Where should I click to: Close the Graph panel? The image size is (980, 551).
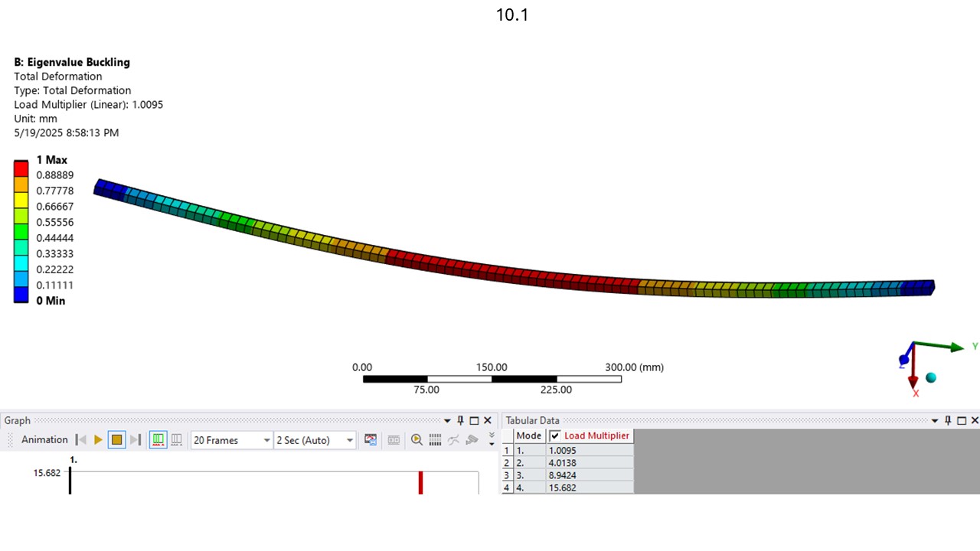click(488, 421)
